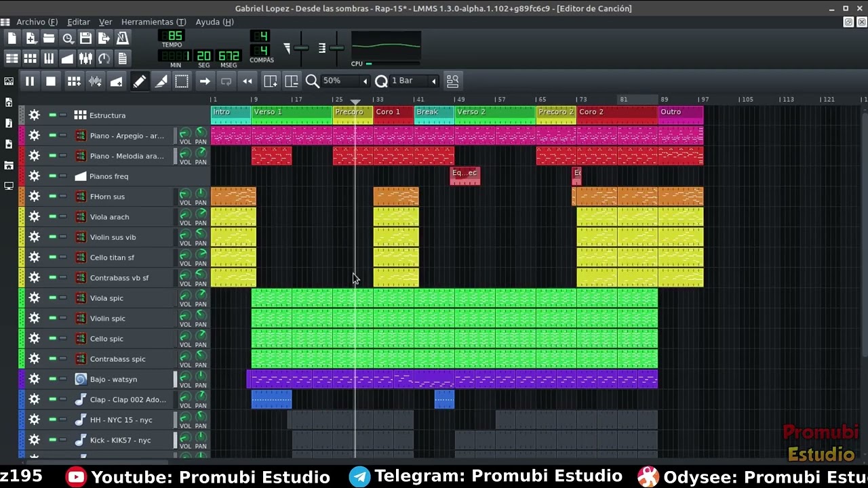The width and height of the screenshot is (868, 488).
Task: Open gear menu for Violin sus vib track
Action: [x=35, y=237]
